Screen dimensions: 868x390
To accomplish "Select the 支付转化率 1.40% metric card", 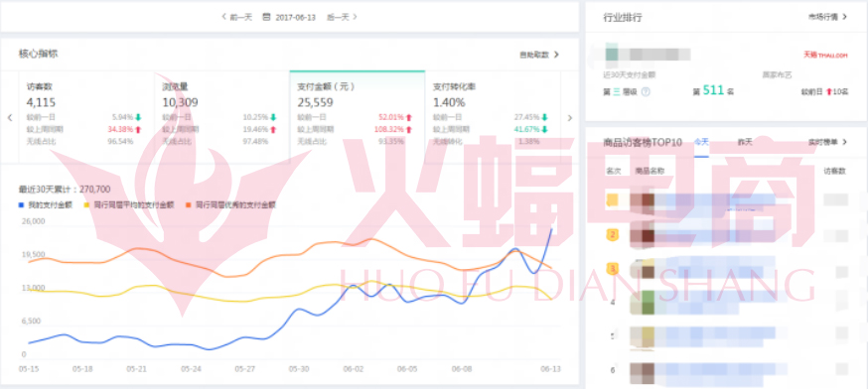I will pos(493,117).
